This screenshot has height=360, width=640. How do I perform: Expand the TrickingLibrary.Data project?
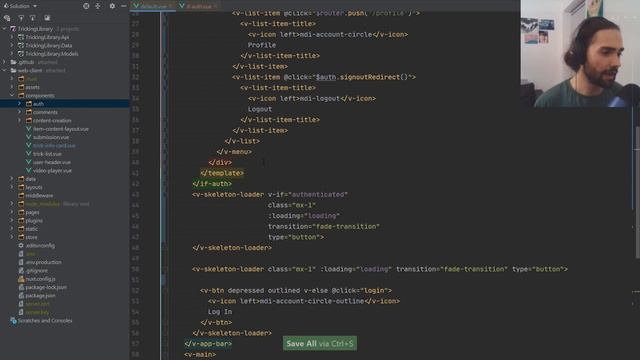(x=12, y=45)
